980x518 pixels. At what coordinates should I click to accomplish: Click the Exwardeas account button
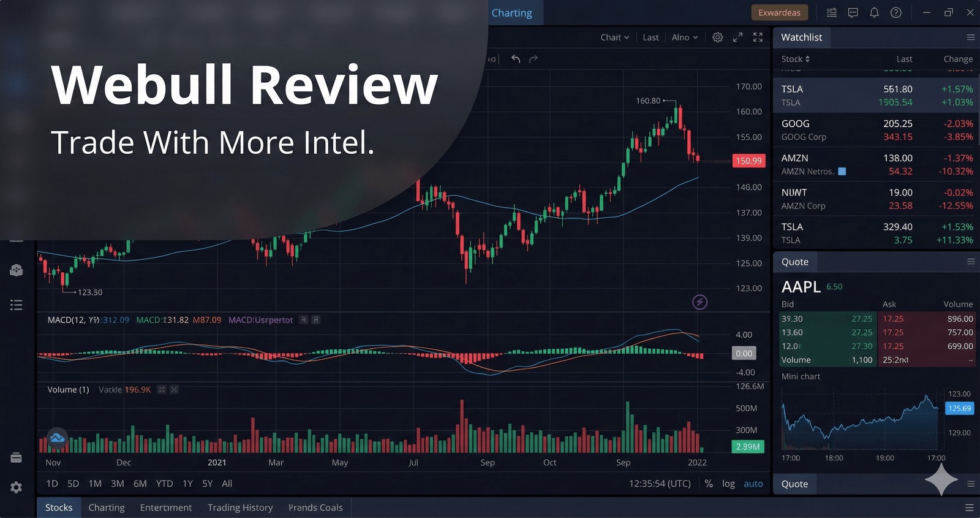(779, 13)
